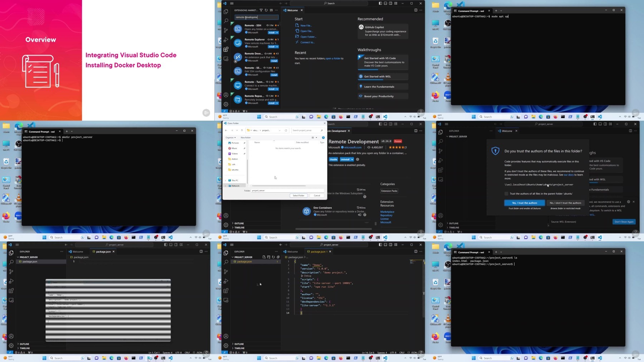Click 'Yes, I trust the authors'
This screenshot has height=362, width=644.
(525, 203)
